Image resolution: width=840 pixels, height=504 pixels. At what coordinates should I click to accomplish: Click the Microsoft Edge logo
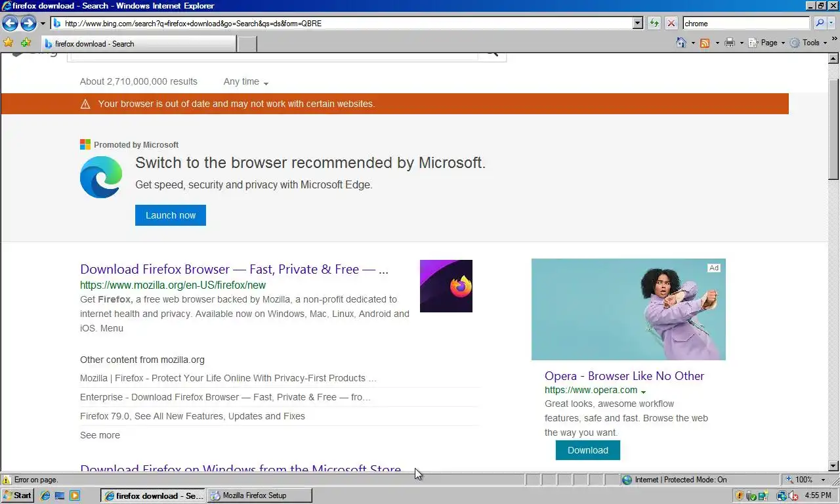coord(101,177)
